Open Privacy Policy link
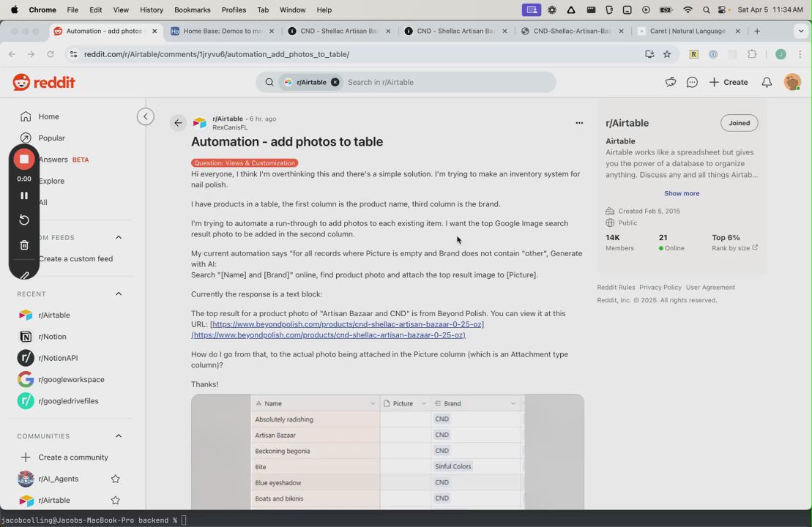 pyautogui.click(x=660, y=288)
